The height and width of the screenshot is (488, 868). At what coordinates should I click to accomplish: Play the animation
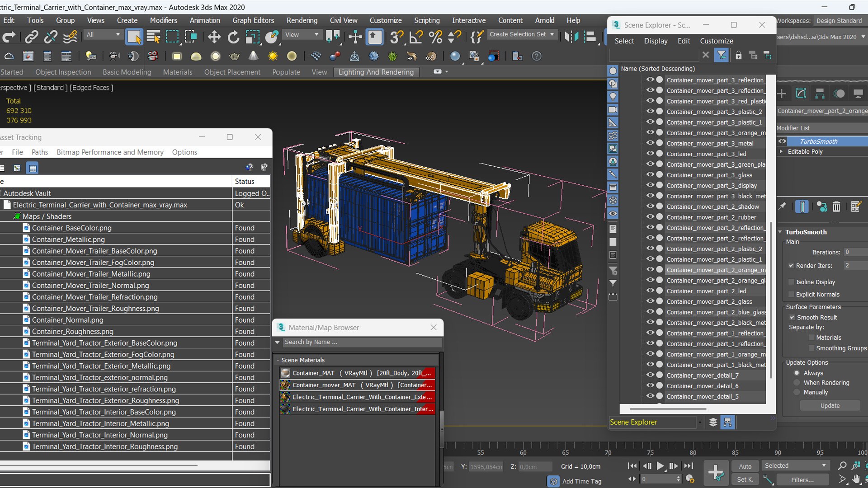(660, 466)
